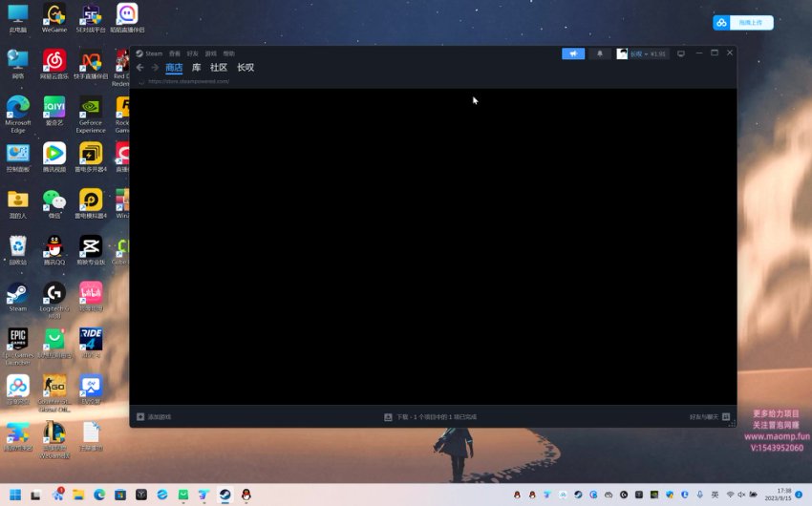The width and height of the screenshot is (812, 506).
Task: Launch Logitech G HUB from desktop
Action: point(54,294)
